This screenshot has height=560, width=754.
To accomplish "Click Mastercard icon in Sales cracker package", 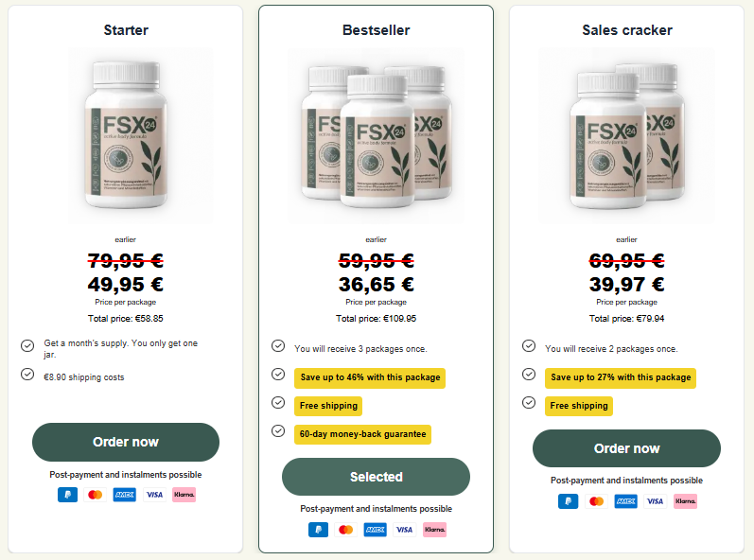I will 596,500.
